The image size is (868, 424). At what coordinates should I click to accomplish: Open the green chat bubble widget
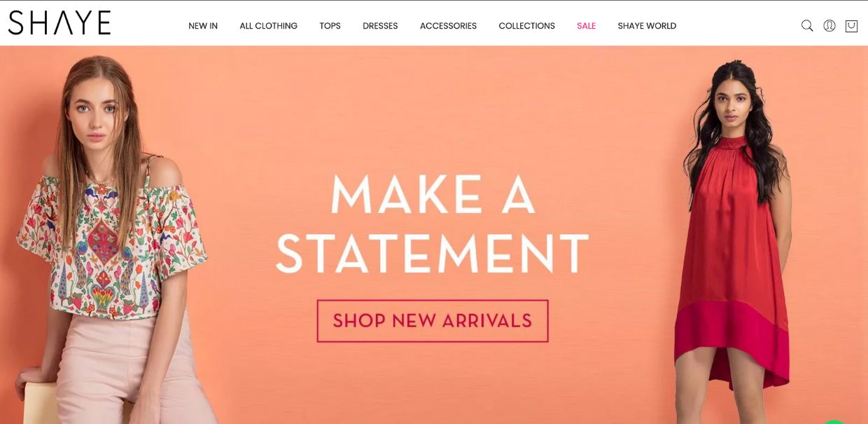(x=834, y=422)
